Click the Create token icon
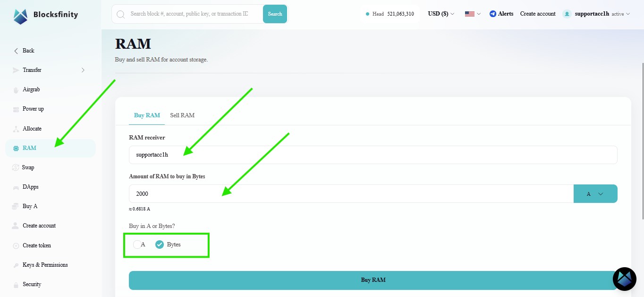 pyautogui.click(x=16, y=245)
